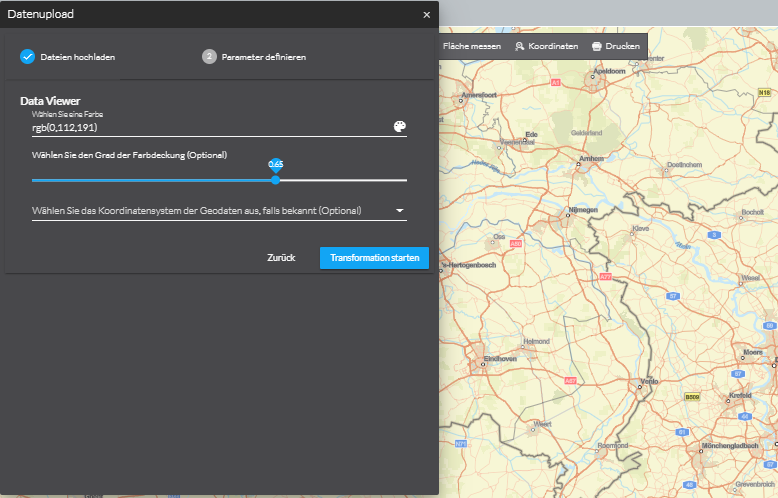Click the Wesel city label on map

(x=750, y=278)
